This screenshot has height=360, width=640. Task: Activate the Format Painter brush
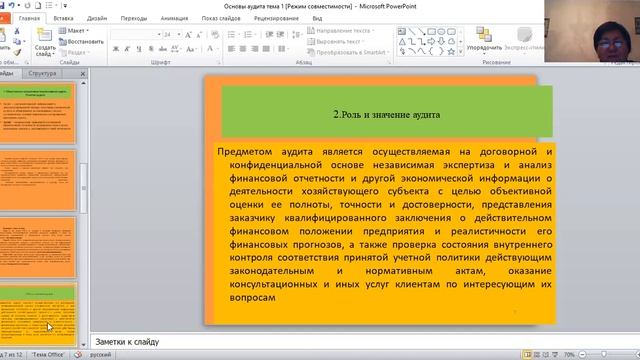17,52
